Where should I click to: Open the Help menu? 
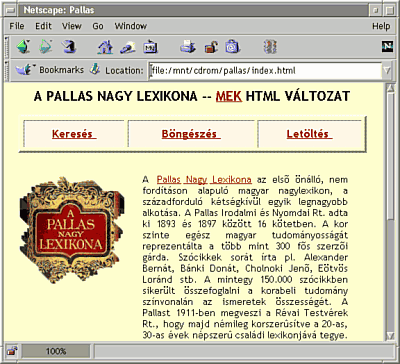[381, 26]
